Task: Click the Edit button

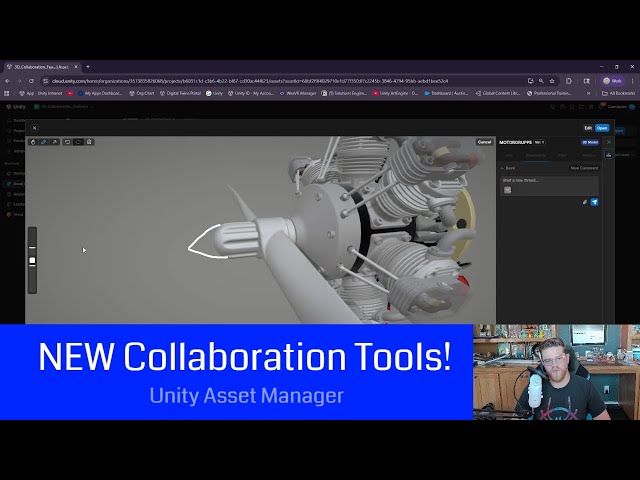Action: coord(588,128)
